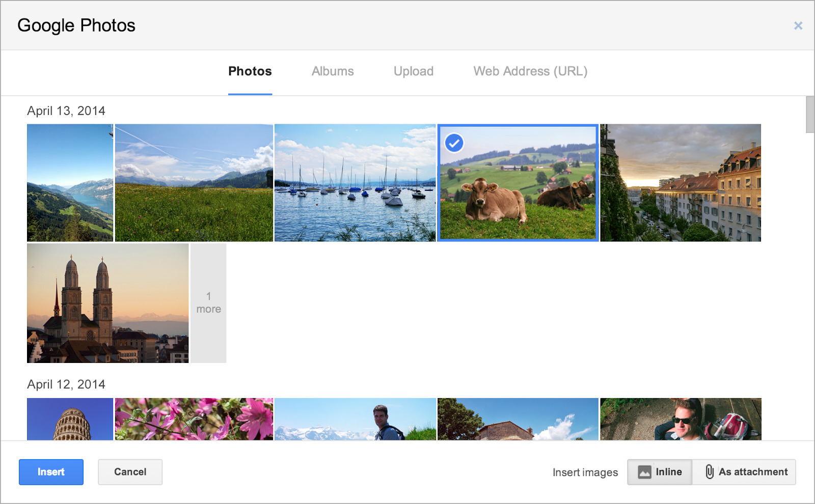Switch to As attachment mode

744,472
